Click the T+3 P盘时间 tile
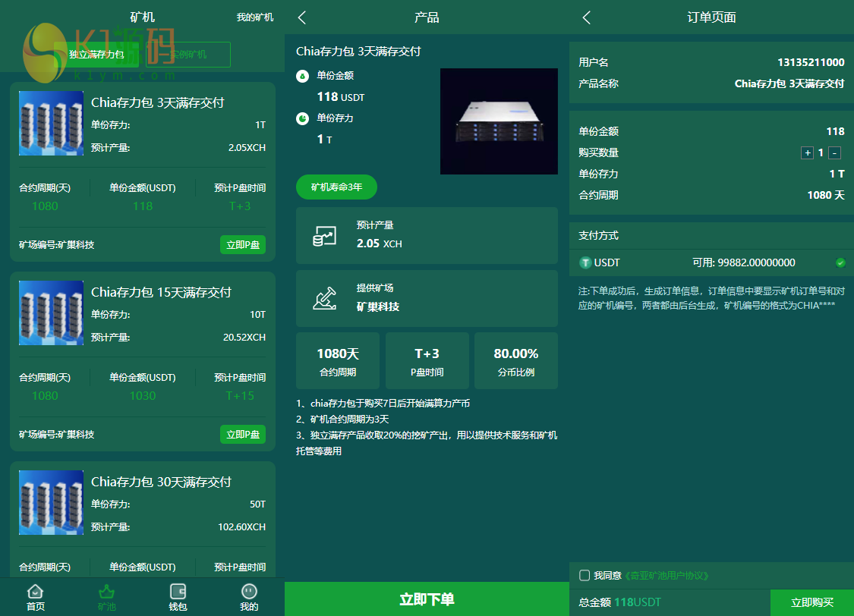 [427, 361]
